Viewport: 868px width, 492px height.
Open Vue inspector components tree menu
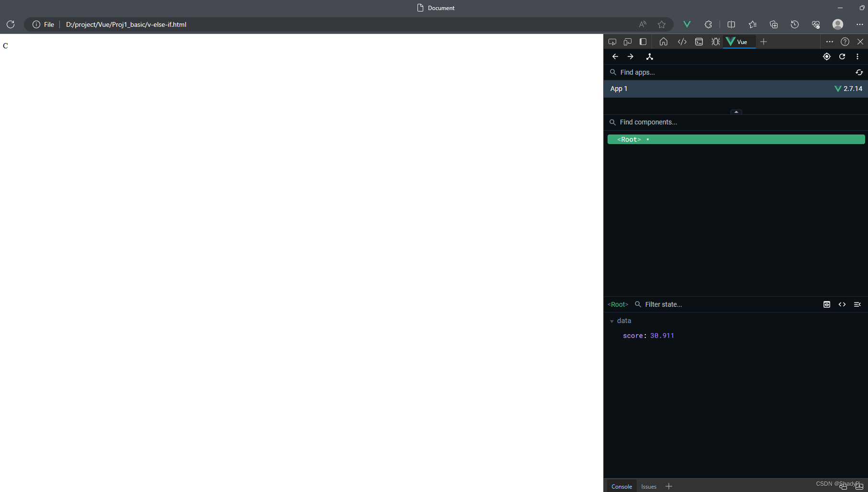[x=650, y=56]
